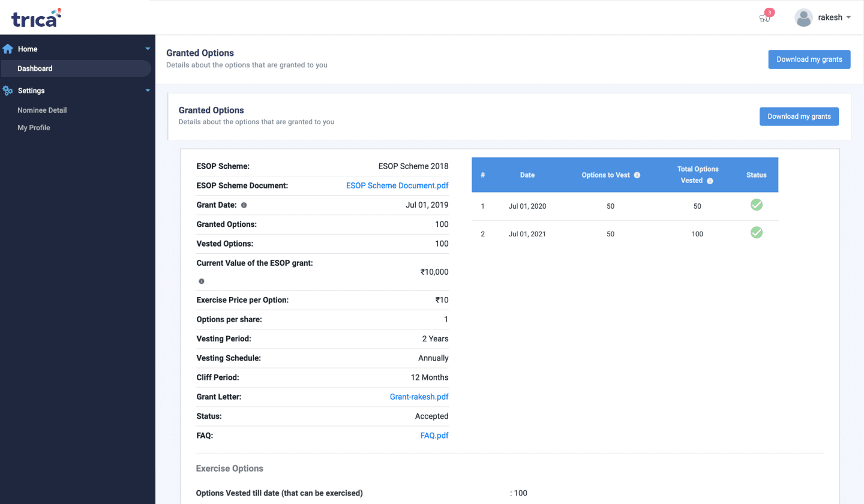Open the rakesh account dropdown
Screen dimensions: 864x504
point(848,18)
